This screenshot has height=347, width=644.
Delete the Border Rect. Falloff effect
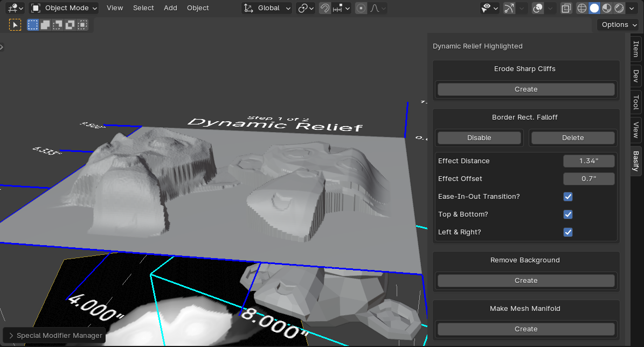tap(572, 138)
